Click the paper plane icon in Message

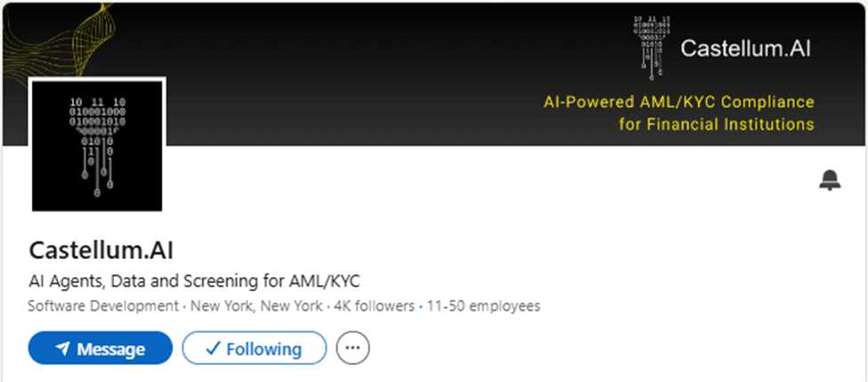point(62,349)
